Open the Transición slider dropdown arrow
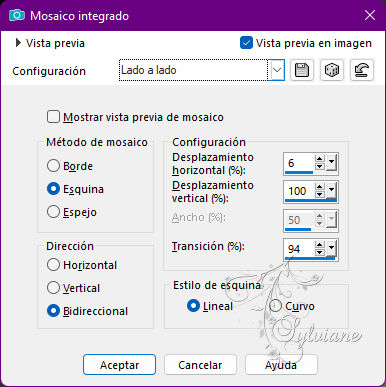The image size is (386, 387). click(331, 248)
